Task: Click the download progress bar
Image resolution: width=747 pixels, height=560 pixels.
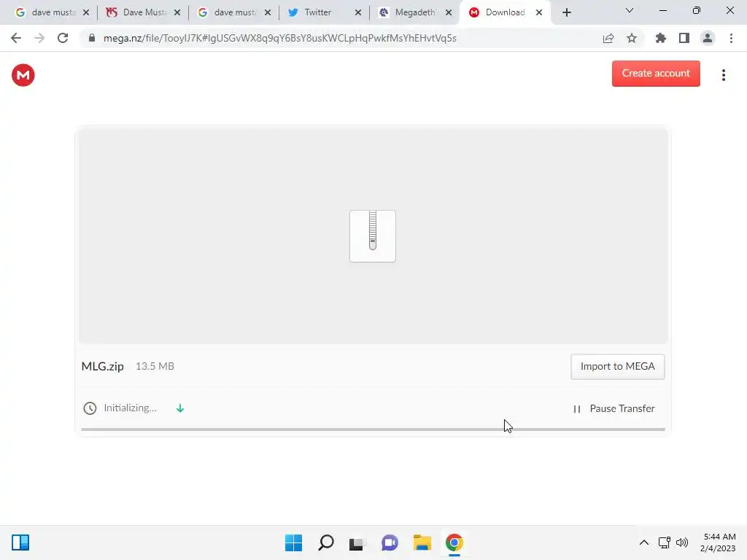Action: [x=373, y=429]
